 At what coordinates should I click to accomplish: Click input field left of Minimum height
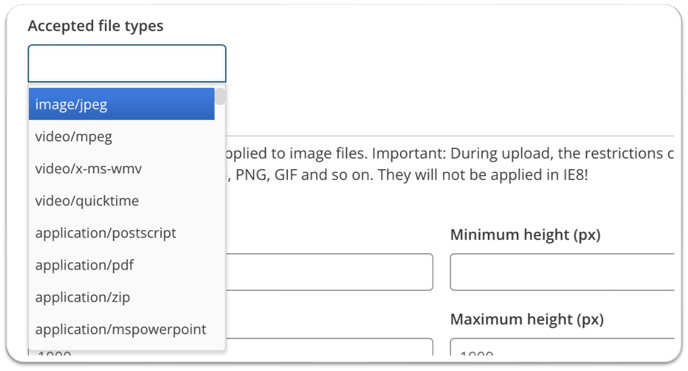point(329,271)
